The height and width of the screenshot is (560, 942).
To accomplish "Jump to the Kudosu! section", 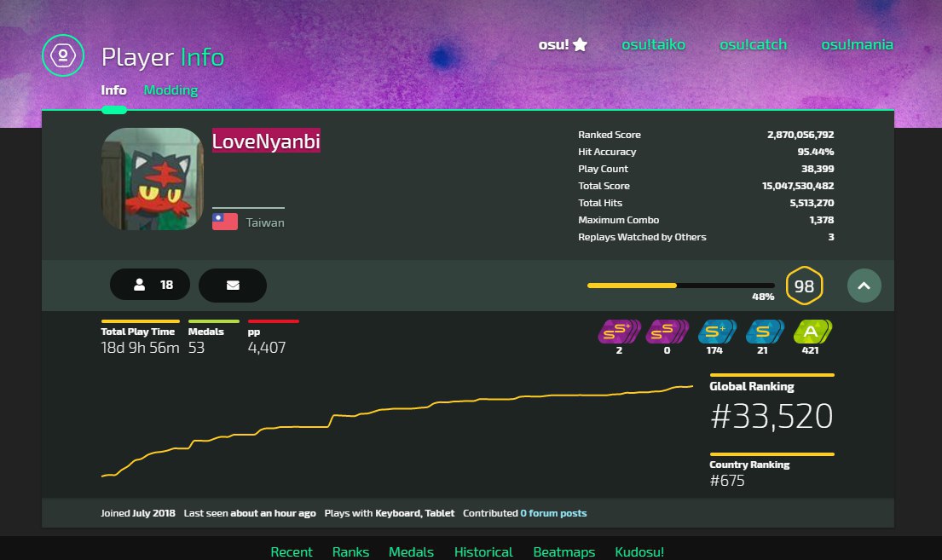I will click(x=639, y=551).
